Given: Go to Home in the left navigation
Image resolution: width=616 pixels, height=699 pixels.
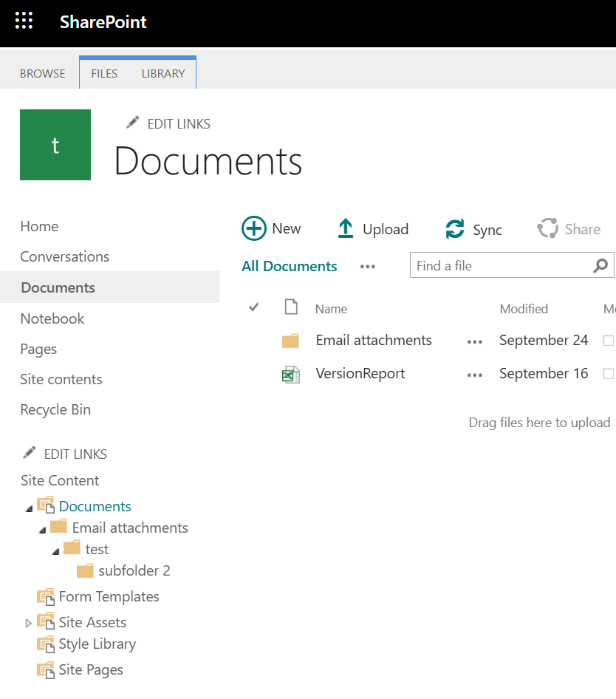Looking at the screenshot, I should (x=39, y=226).
